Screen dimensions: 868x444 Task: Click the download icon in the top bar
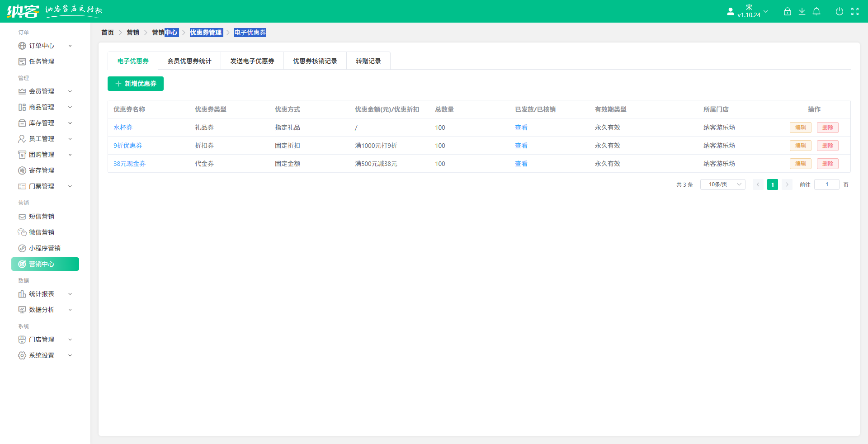click(802, 11)
